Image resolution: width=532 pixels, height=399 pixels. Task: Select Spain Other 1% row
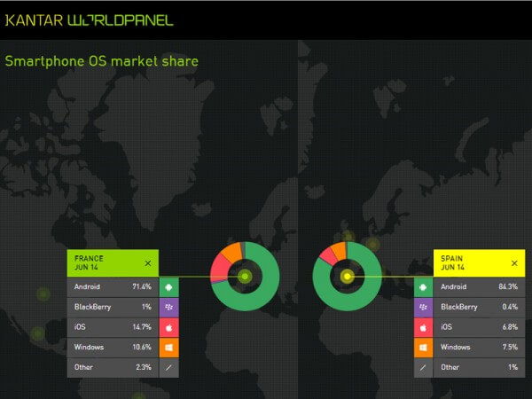[479, 367]
